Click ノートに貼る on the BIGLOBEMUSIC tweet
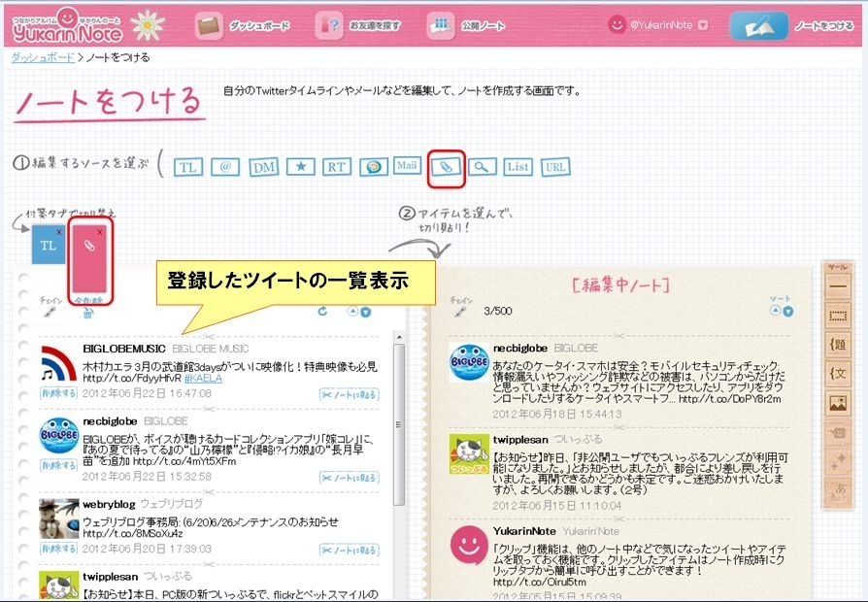The height and width of the screenshot is (602, 868). [x=350, y=394]
